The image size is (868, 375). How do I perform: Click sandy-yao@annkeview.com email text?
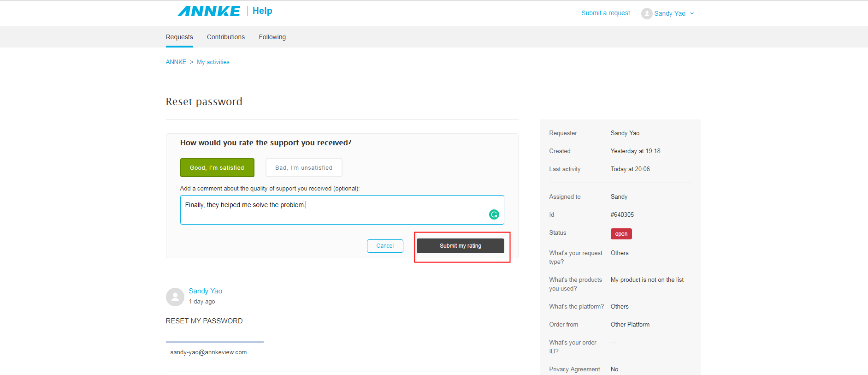pyautogui.click(x=208, y=352)
